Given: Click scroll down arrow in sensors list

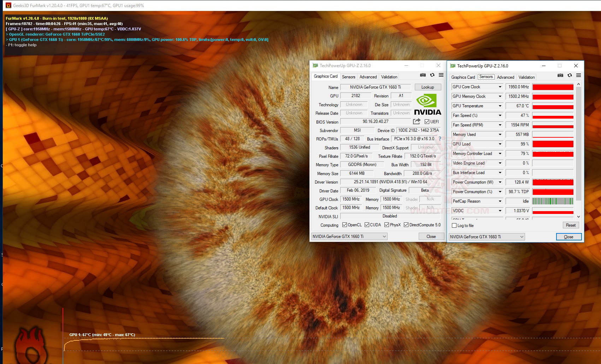Looking at the screenshot, I should point(578,217).
